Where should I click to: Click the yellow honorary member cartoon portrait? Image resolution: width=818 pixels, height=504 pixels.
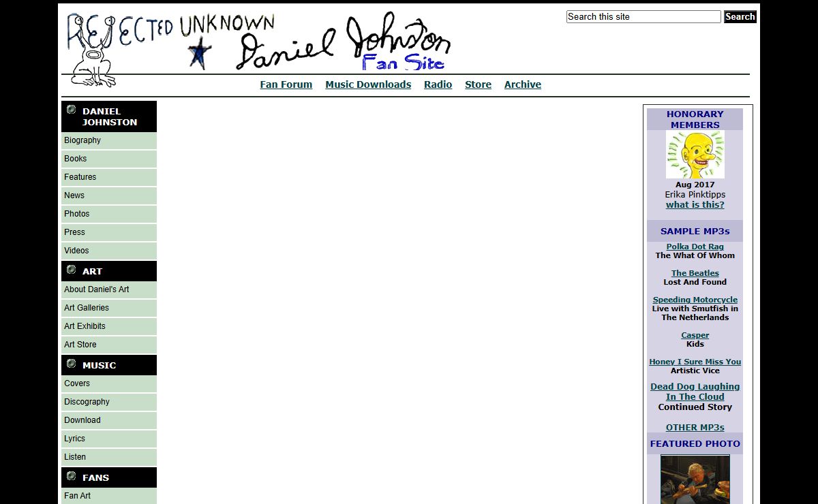[695, 155]
